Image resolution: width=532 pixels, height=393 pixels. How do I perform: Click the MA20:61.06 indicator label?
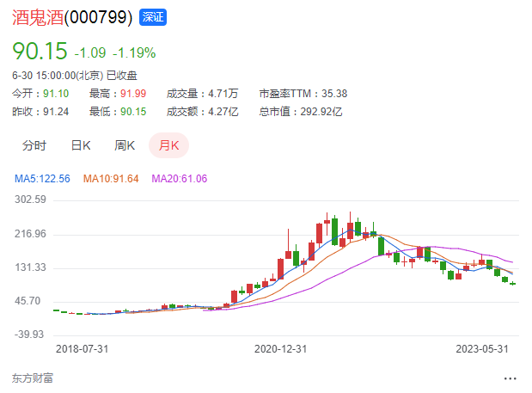179,179
